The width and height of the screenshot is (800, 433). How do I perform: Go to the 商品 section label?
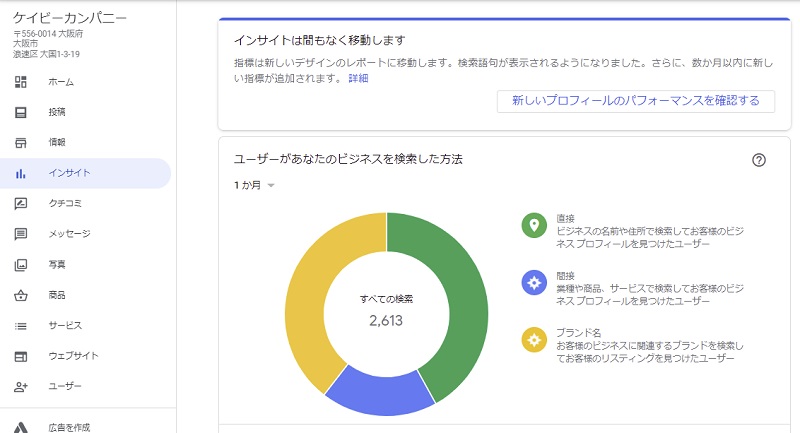[x=57, y=295]
